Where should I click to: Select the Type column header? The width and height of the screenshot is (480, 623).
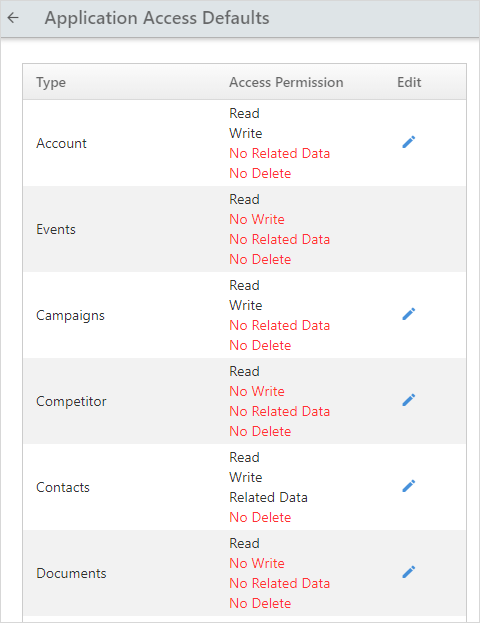(51, 83)
